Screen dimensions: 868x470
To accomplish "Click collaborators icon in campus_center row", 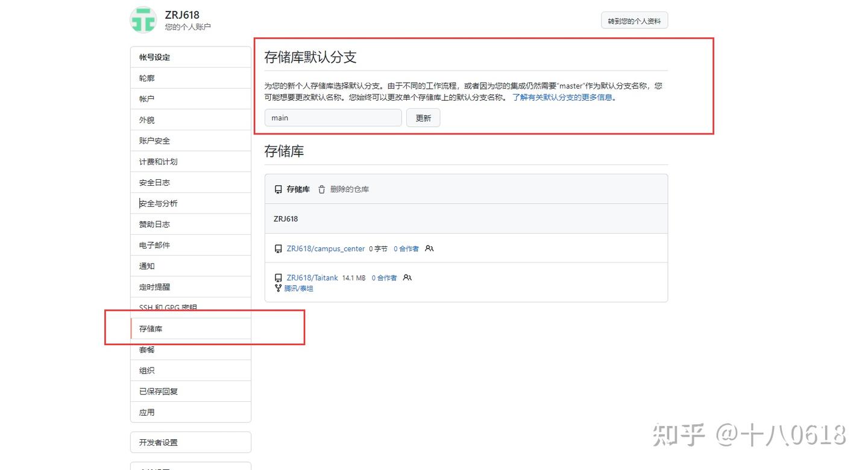I will click(429, 248).
